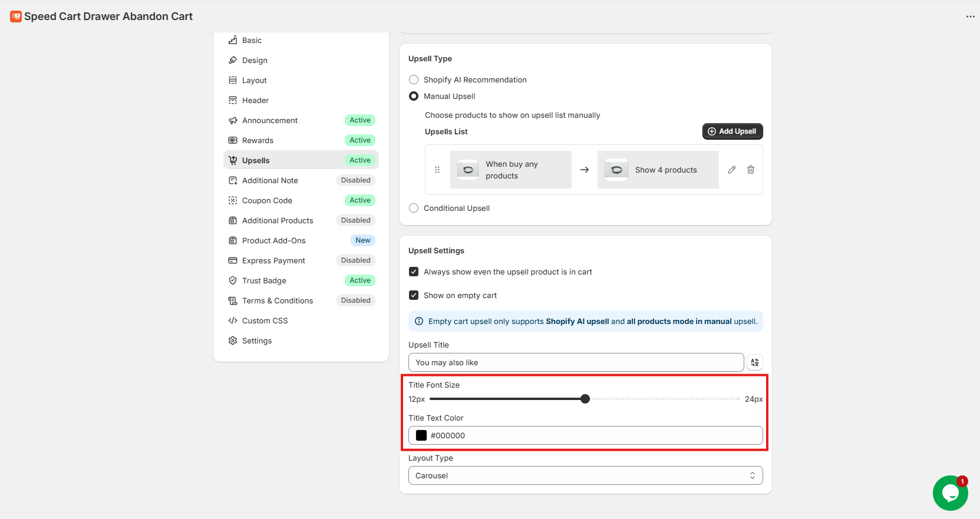Open the Layout Type Carousel dropdown
Screen dimensions: 980x519
[585, 475]
